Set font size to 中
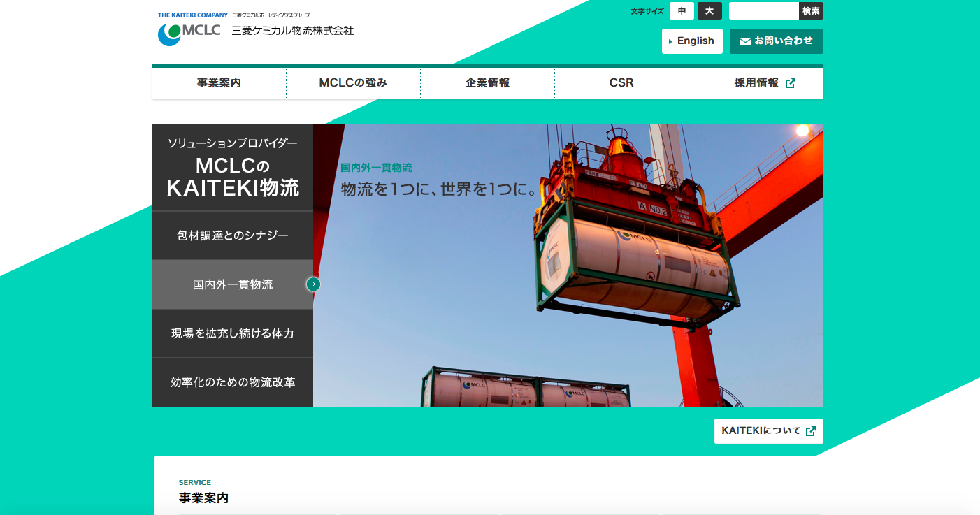Screen dimensions: 980x515 pyautogui.click(x=682, y=11)
